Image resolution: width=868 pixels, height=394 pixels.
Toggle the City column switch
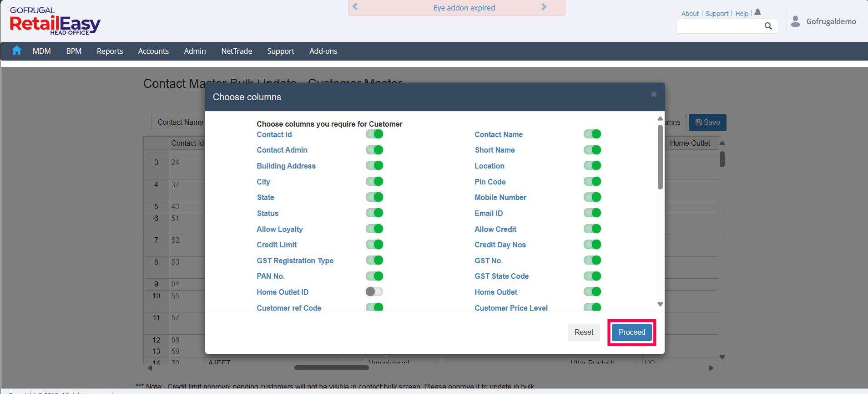point(374,181)
